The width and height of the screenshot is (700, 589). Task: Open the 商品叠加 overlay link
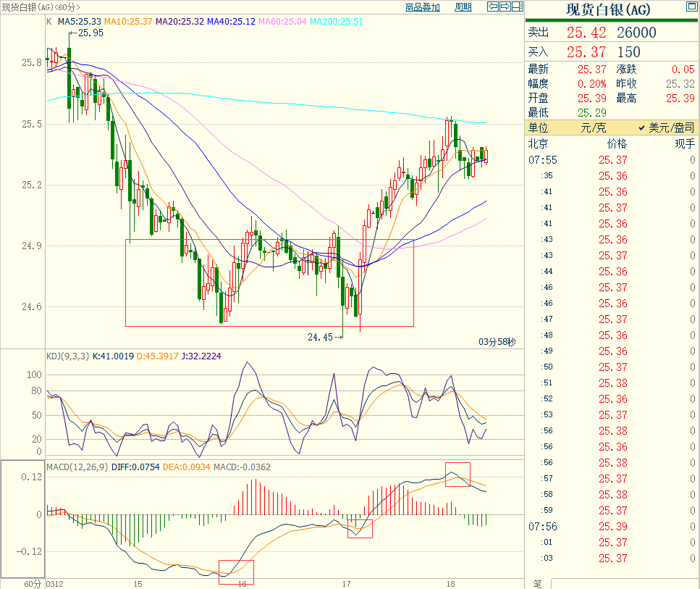click(x=423, y=7)
